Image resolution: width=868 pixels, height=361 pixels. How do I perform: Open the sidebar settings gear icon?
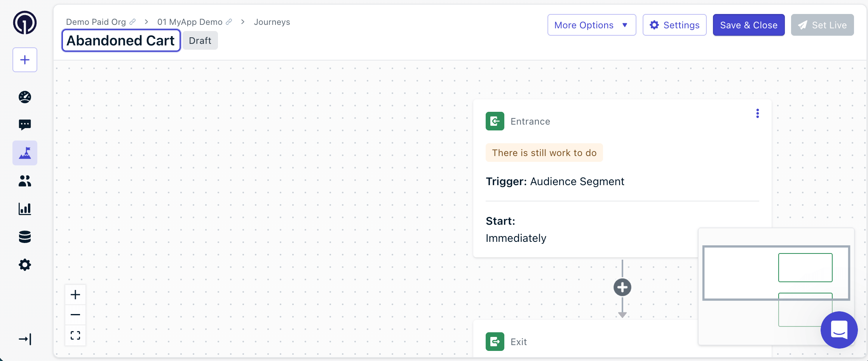click(25, 265)
